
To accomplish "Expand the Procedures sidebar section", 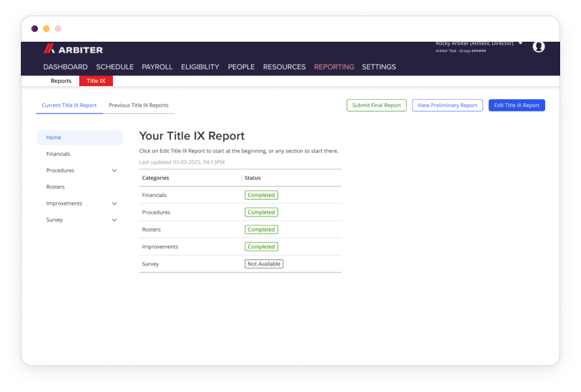I will coord(114,171).
